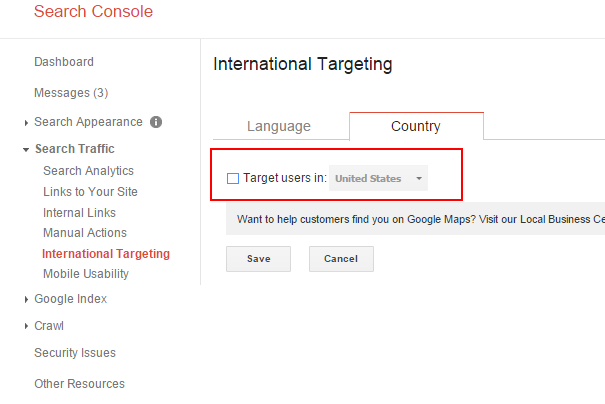Screen dimensions: 605x404
Task: Expand the Crawl section arrow
Action: click(x=26, y=326)
